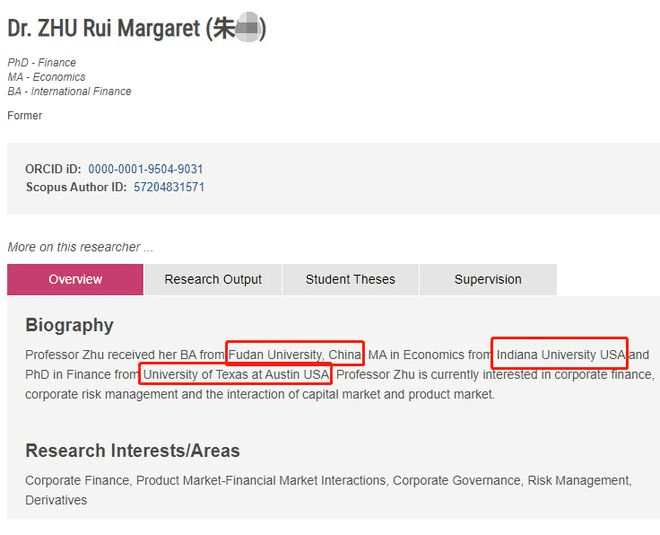Open Scopus author link 57204831571

(x=169, y=187)
